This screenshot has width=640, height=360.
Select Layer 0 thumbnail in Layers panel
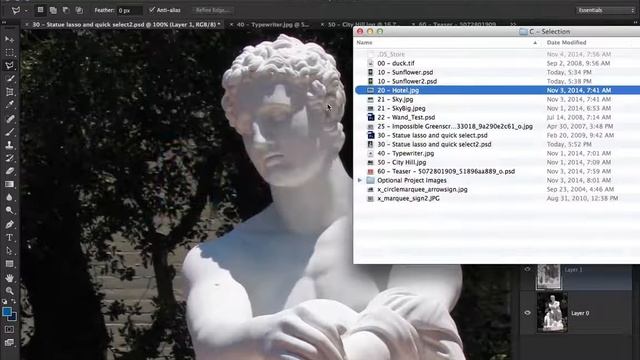point(552,312)
